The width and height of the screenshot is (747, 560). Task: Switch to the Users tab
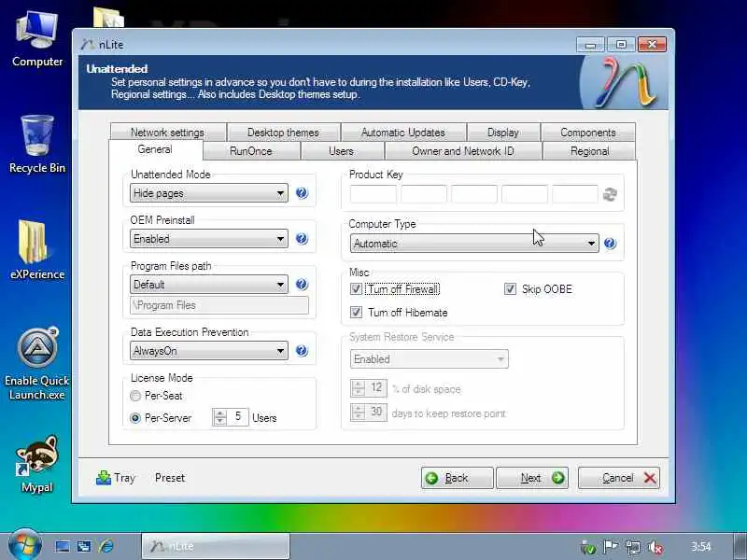point(342,151)
